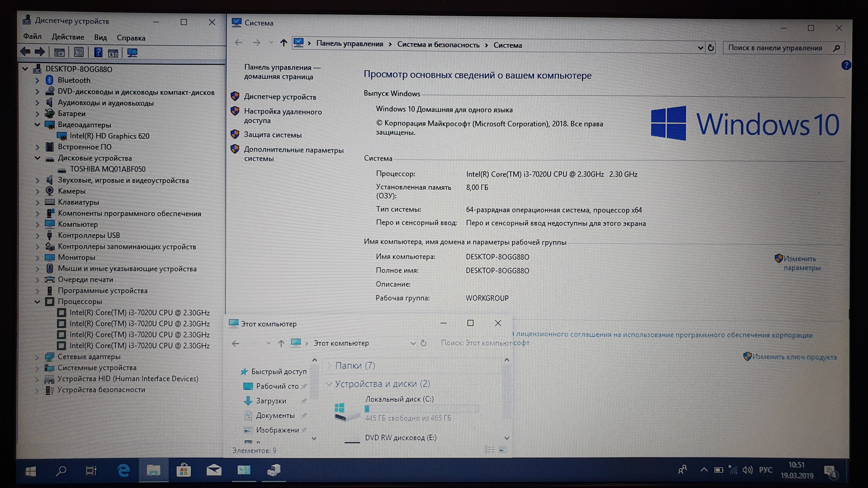Open Microsoft Edge from the taskbar

tap(123, 470)
